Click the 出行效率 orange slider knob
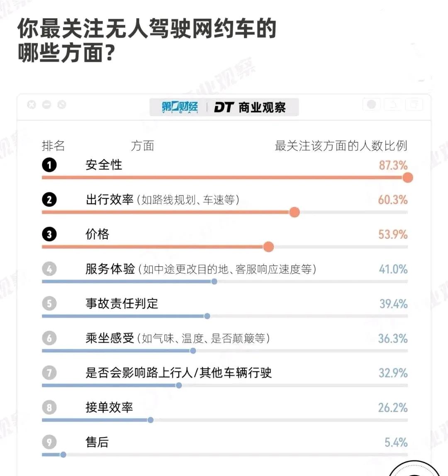 tap(294, 212)
